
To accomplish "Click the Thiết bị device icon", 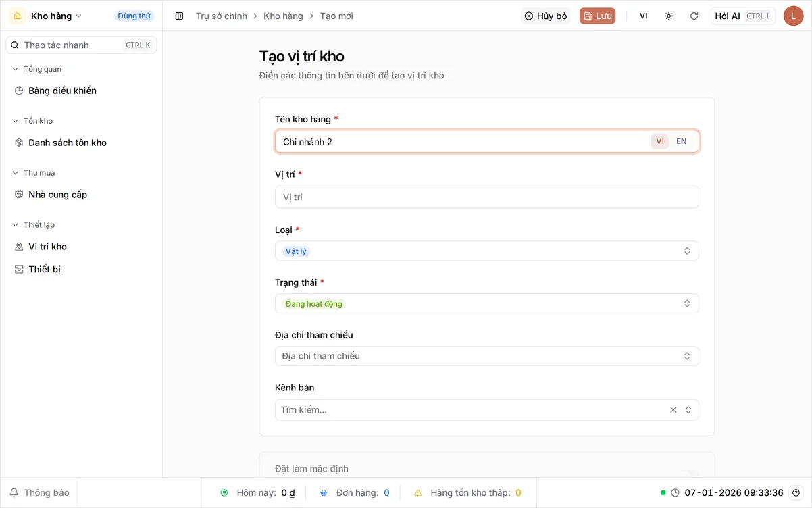I will coord(19,269).
